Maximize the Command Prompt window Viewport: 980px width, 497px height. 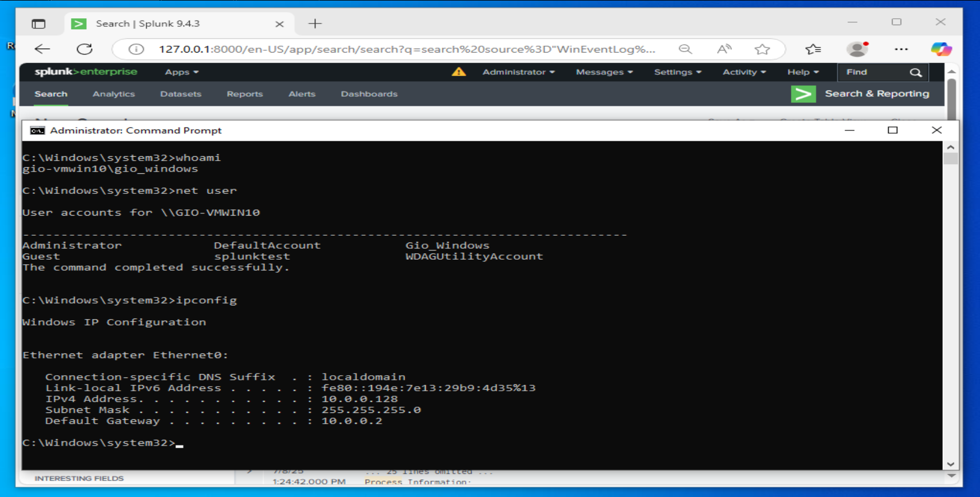(893, 130)
